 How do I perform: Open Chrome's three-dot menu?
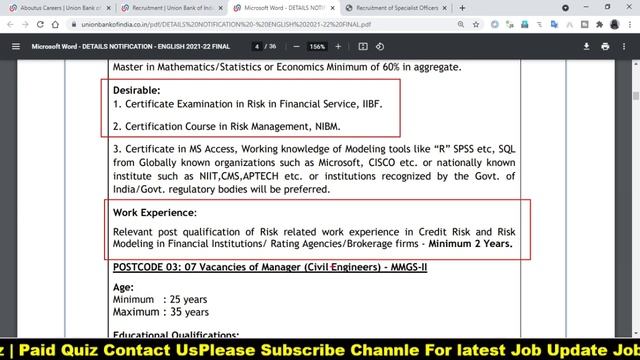630,24
